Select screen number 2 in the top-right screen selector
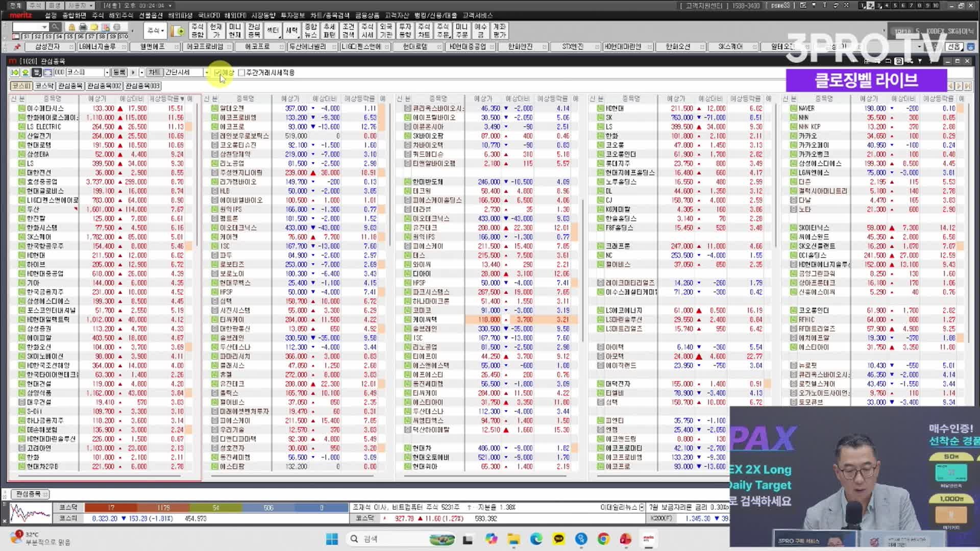980x551 pixels. [x=871, y=6]
